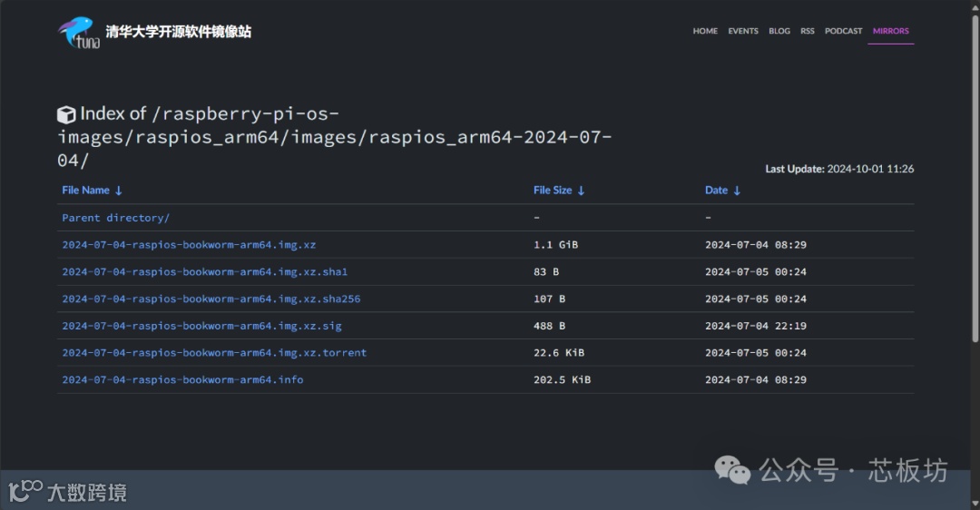
Task: Select the Index of path heading text
Action: 334,137
